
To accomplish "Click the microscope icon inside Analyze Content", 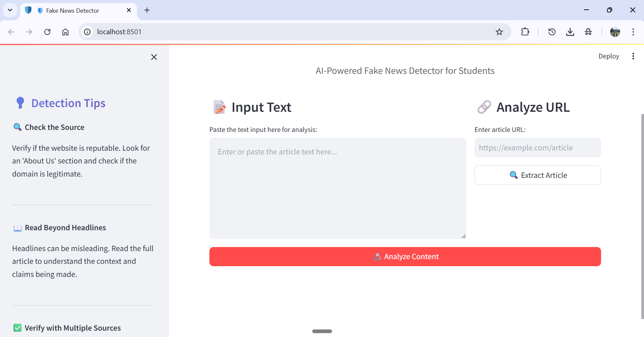I will 377,256.
